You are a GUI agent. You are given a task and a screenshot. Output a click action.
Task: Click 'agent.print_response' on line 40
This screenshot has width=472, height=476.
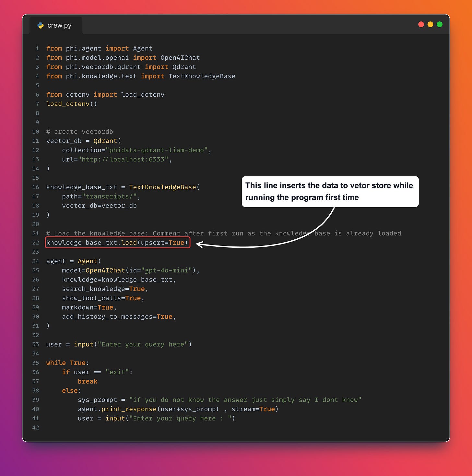pos(117,409)
